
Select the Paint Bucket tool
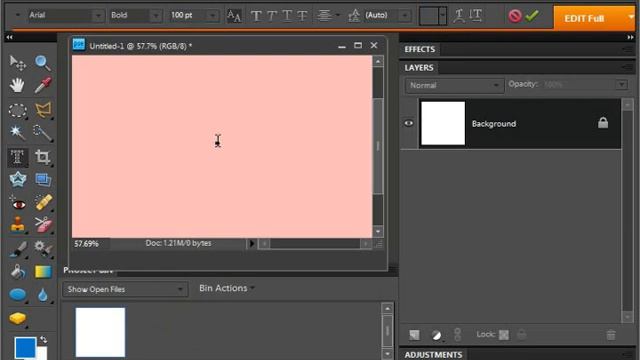(18, 271)
